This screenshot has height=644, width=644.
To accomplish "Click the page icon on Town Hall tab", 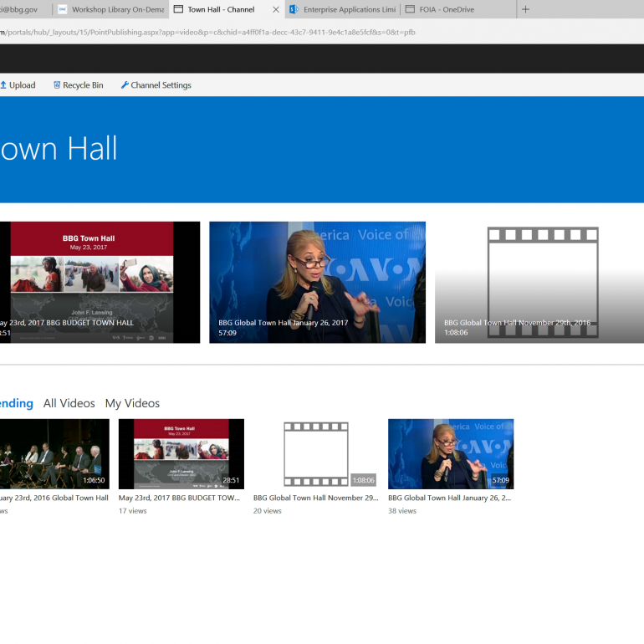I will 178,9.
